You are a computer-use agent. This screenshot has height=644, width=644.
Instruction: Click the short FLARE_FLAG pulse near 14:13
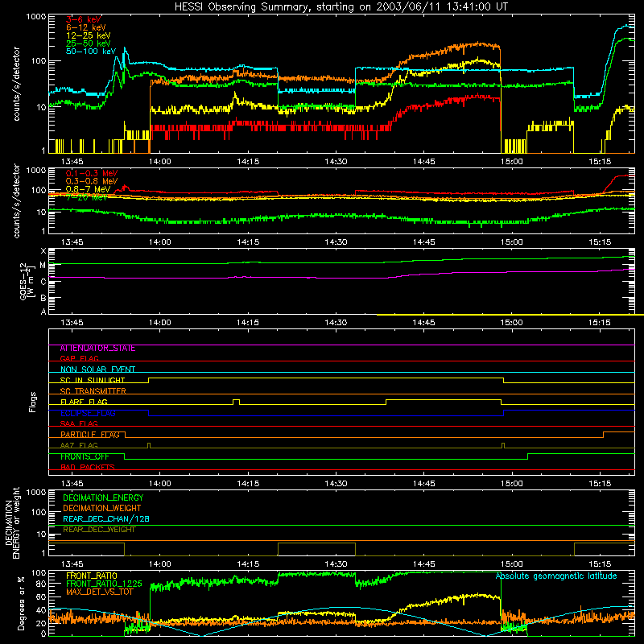pos(236,402)
